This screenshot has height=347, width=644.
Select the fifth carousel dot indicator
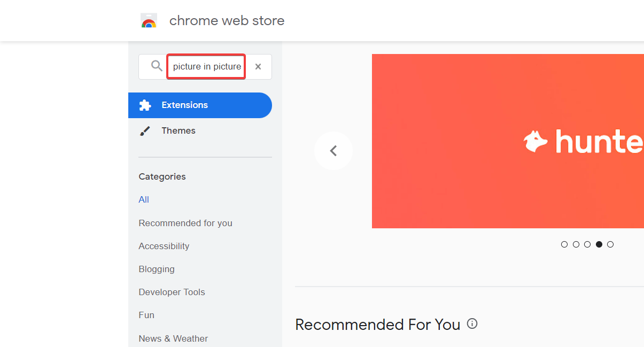(x=610, y=244)
